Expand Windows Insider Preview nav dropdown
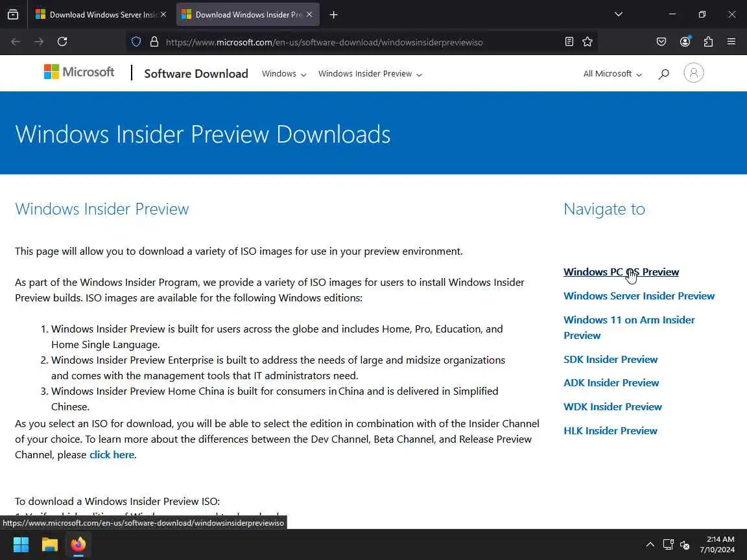Image resolution: width=747 pixels, height=560 pixels. 370,74
